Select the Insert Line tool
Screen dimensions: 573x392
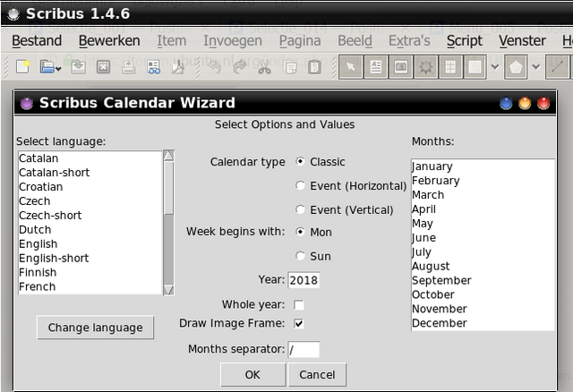click(x=557, y=67)
